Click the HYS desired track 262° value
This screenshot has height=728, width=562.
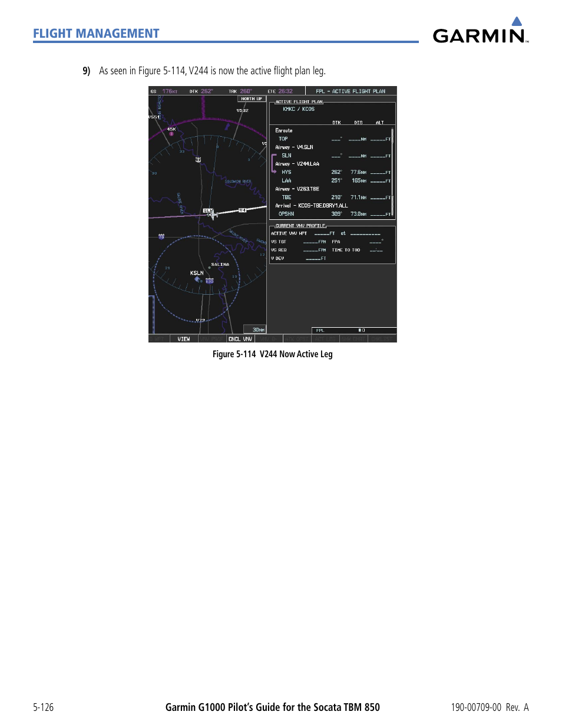[336, 172]
